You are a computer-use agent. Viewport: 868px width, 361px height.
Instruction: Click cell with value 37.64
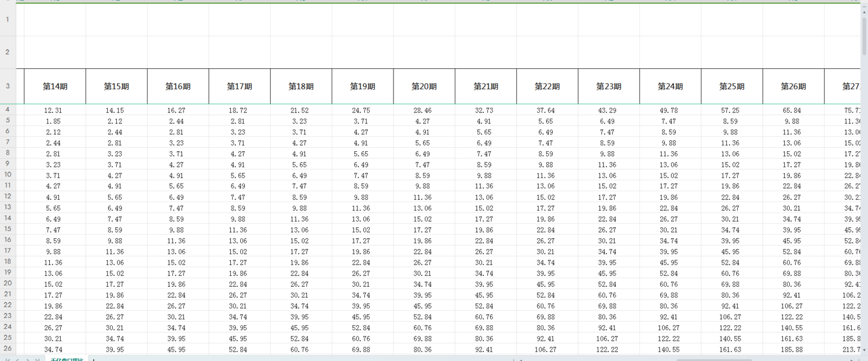(x=547, y=110)
